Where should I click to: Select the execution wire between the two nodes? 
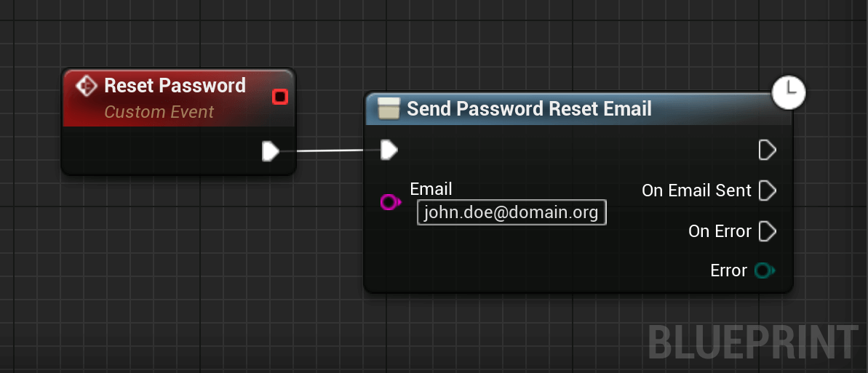[x=330, y=151]
